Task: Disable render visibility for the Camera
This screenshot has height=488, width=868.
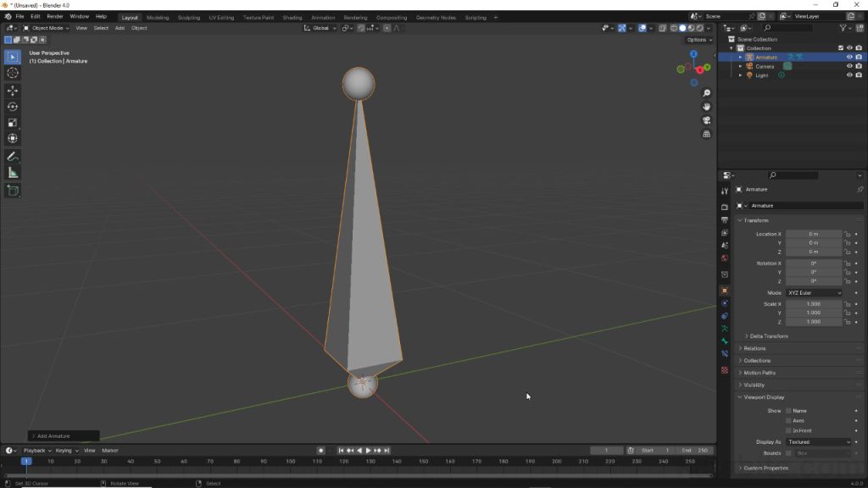Action: coord(859,65)
